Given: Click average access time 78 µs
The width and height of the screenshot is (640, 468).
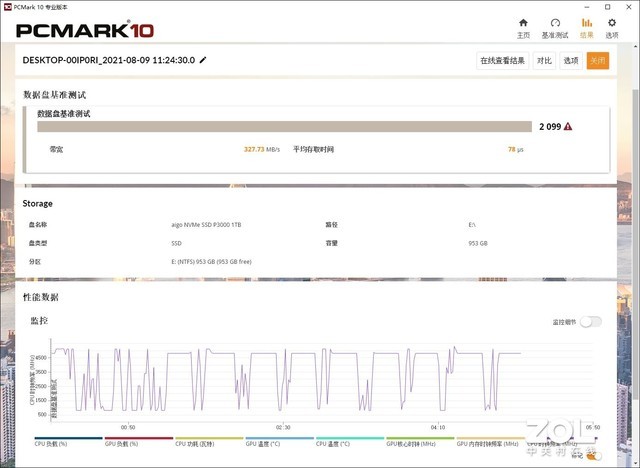Looking at the screenshot, I should pyautogui.click(x=516, y=149).
